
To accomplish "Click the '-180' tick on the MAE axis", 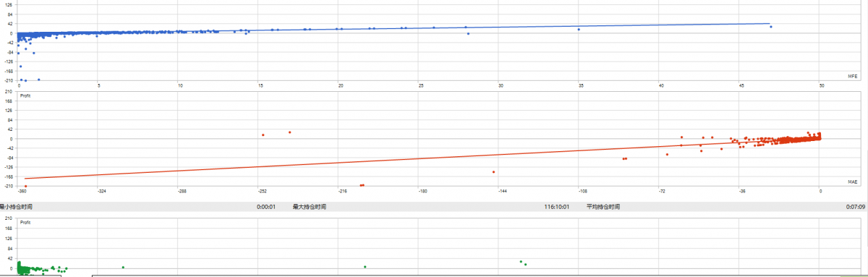I will coord(422,191).
